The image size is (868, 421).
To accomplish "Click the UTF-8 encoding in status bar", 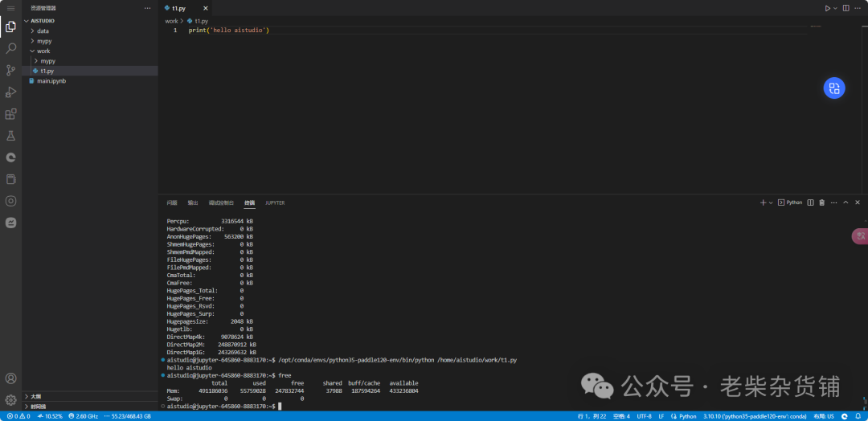I will click(644, 416).
